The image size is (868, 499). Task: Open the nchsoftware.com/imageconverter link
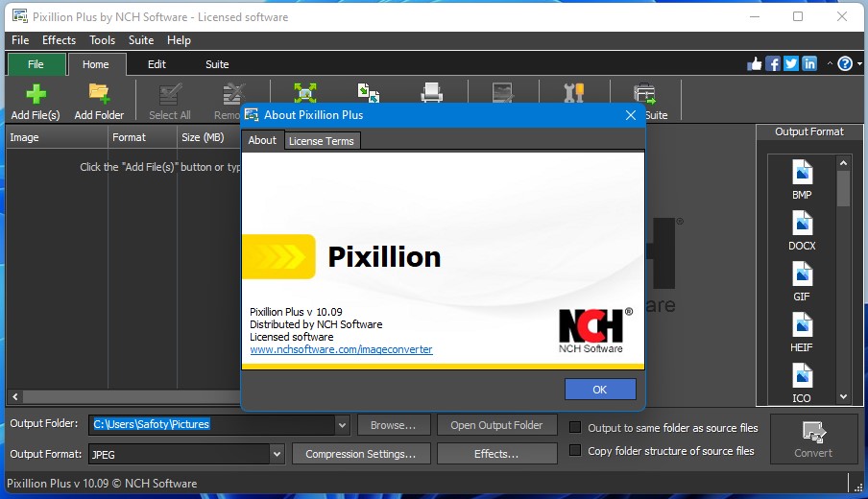click(341, 349)
